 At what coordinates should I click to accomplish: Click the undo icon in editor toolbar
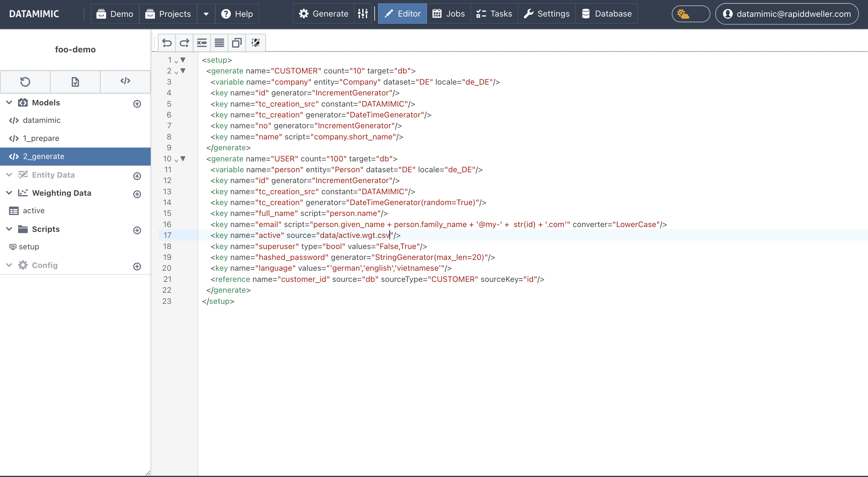167,43
